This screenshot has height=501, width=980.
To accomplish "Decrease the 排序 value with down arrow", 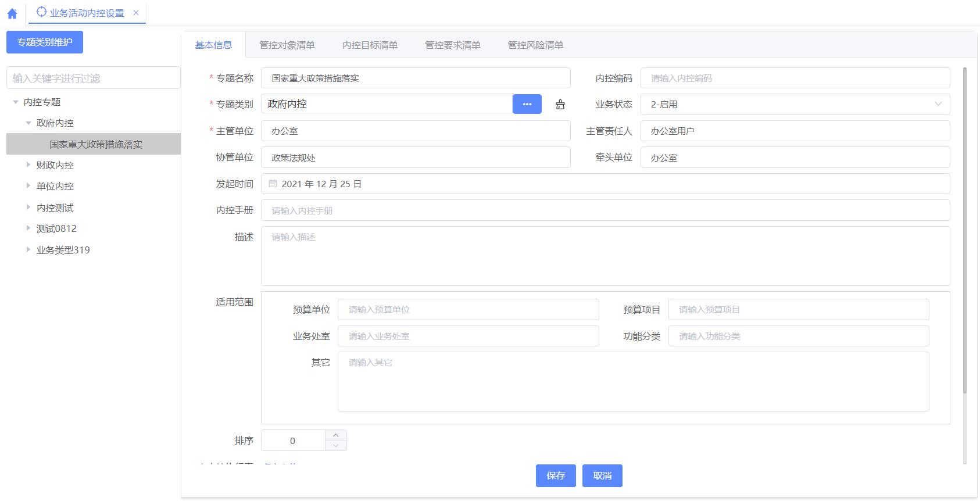I will pyautogui.click(x=336, y=446).
